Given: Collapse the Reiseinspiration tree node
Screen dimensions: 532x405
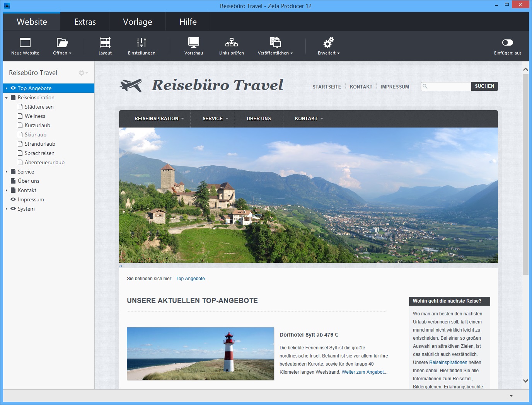Looking at the screenshot, I should [x=7, y=98].
